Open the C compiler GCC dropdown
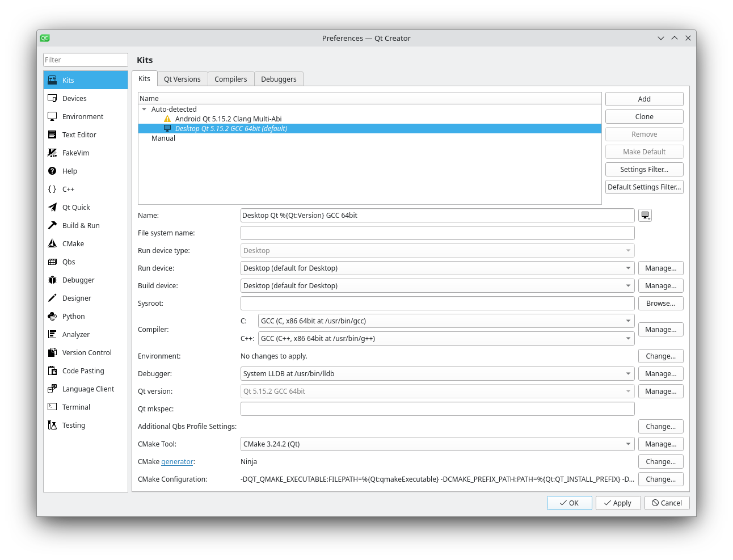Image resolution: width=733 pixels, height=560 pixels. tap(446, 321)
